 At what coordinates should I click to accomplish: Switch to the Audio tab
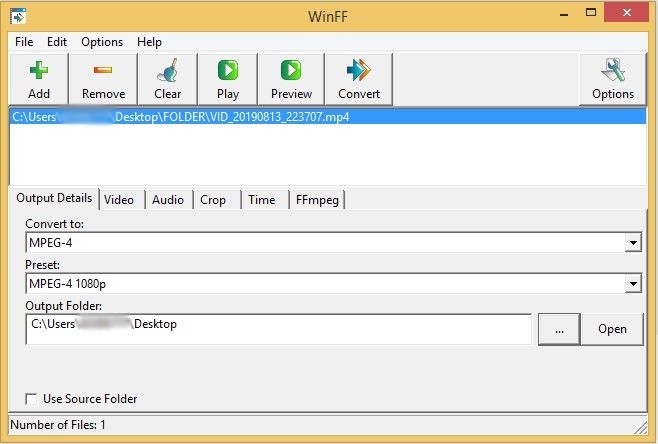[x=168, y=200]
